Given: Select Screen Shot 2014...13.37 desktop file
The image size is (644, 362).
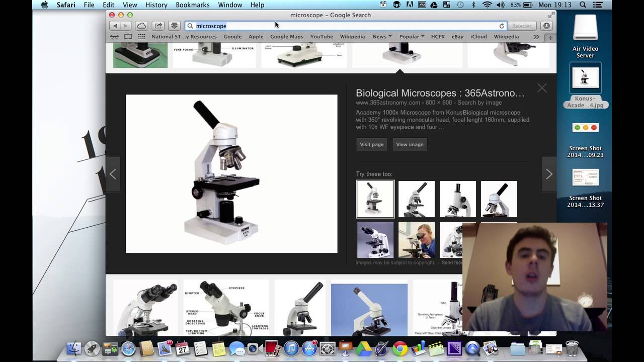Looking at the screenshot, I should click(x=585, y=188).
